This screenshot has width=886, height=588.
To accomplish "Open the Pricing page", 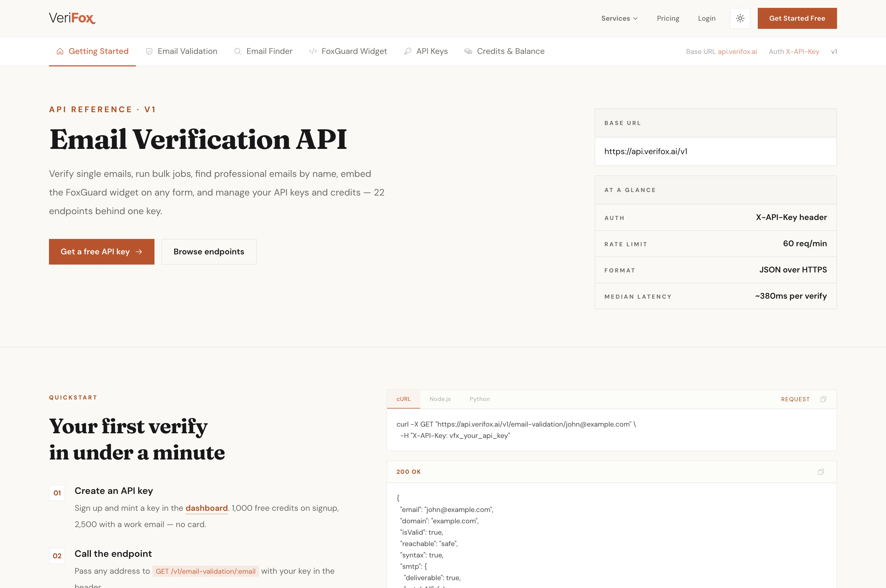I will 668,18.
